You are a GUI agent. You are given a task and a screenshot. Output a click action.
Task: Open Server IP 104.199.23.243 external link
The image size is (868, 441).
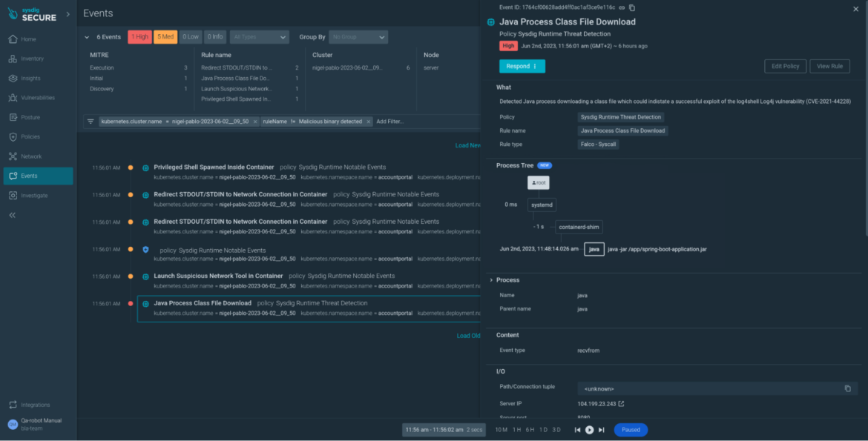621,404
